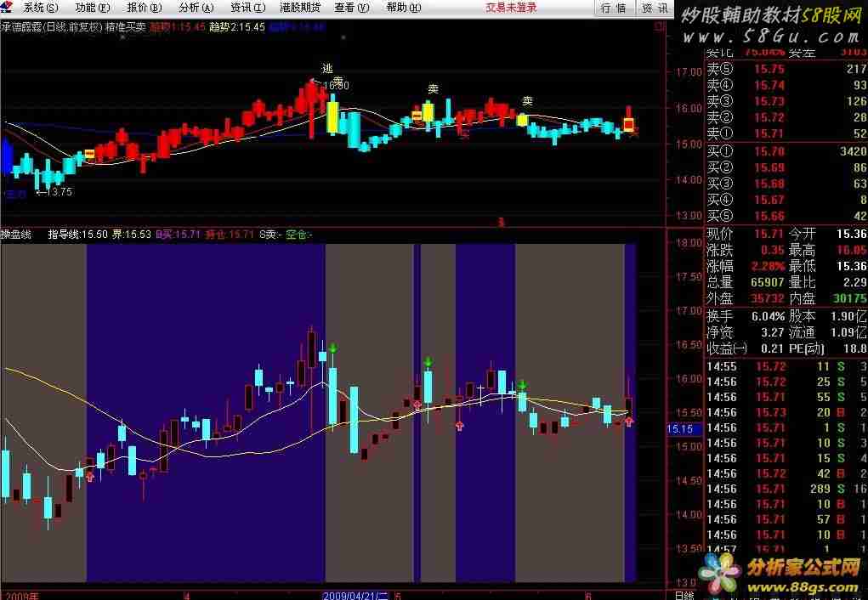Screen dimensions: 868x600
Task: Click the yellow-boxed red candle at upper chart's far right
Action: coord(628,123)
